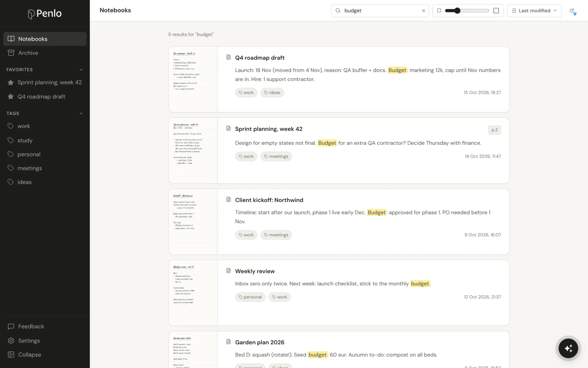Open the Archive section
The height and width of the screenshot is (368, 588).
[x=45, y=53]
